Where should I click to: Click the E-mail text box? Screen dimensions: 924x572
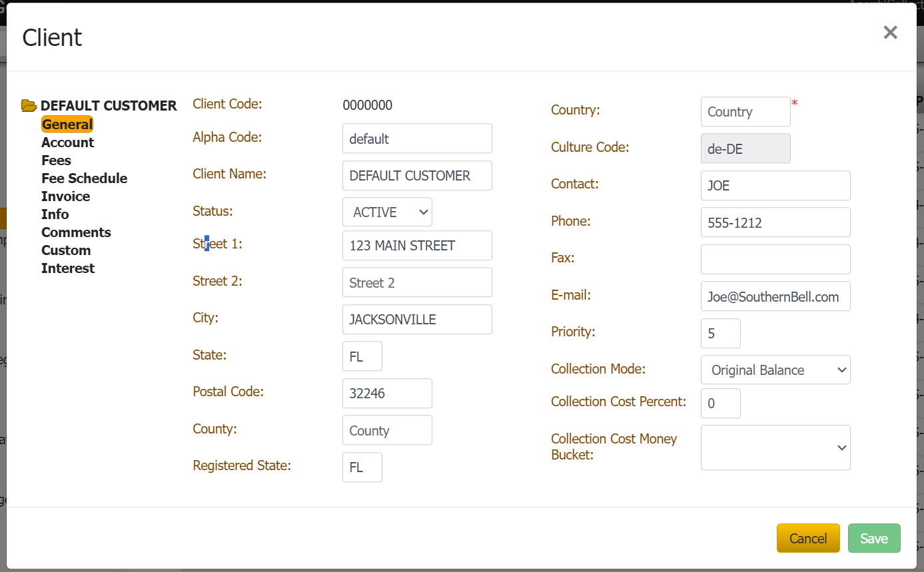pyautogui.click(x=775, y=297)
